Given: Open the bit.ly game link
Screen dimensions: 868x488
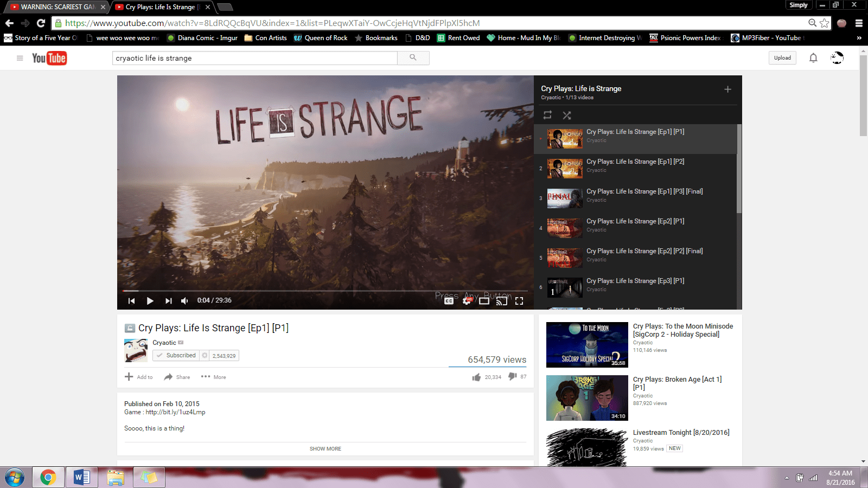Looking at the screenshot, I should (175, 412).
